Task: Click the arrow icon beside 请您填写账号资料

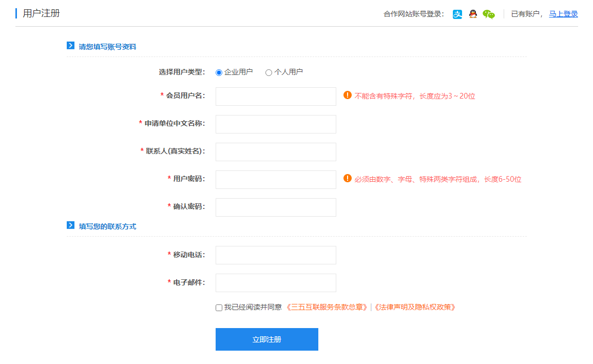Action: (x=71, y=46)
